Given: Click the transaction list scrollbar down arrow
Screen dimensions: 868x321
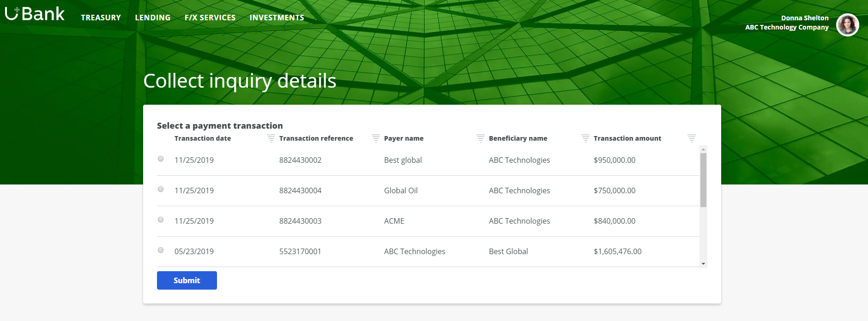Looking at the screenshot, I should (703, 264).
